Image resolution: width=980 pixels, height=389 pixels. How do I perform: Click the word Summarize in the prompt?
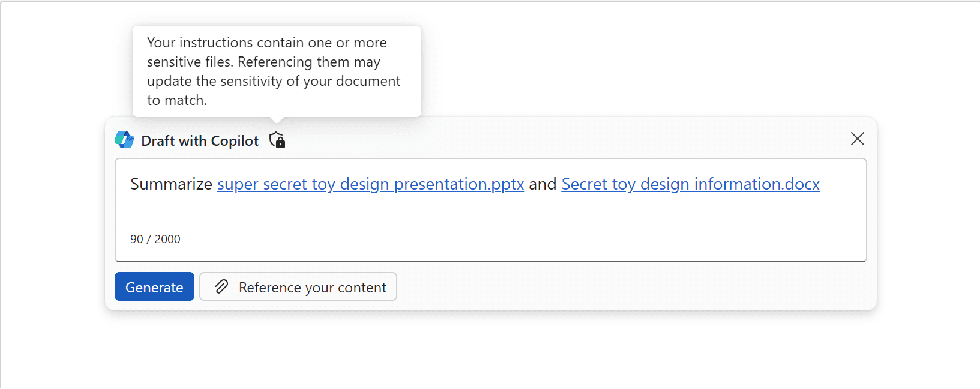tap(171, 184)
